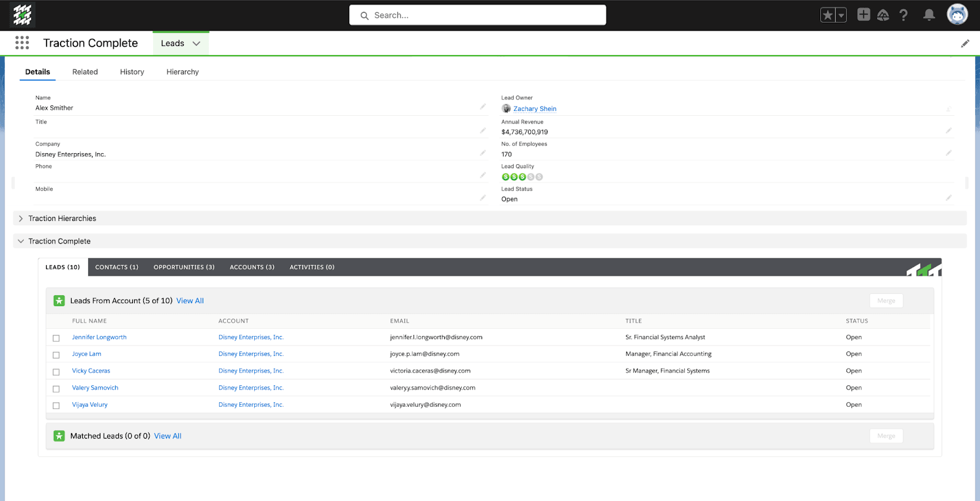Screen dimensions: 980x501
Task: Edit the Company field pencil icon
Action: coord(483,153)
